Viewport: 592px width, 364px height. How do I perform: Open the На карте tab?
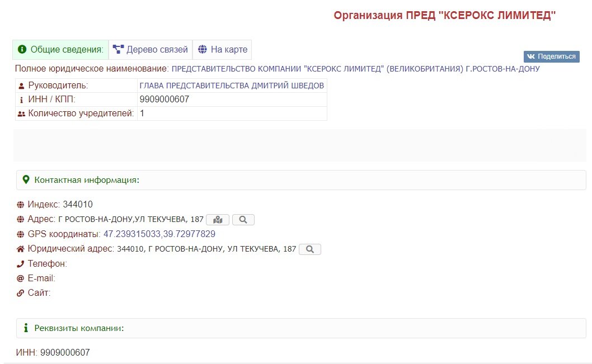pyautogui.click(x=222, y=49)
